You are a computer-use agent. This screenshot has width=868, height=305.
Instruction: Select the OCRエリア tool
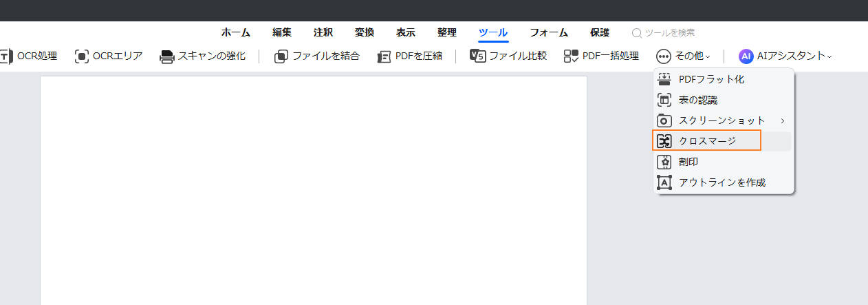[108, 56]
